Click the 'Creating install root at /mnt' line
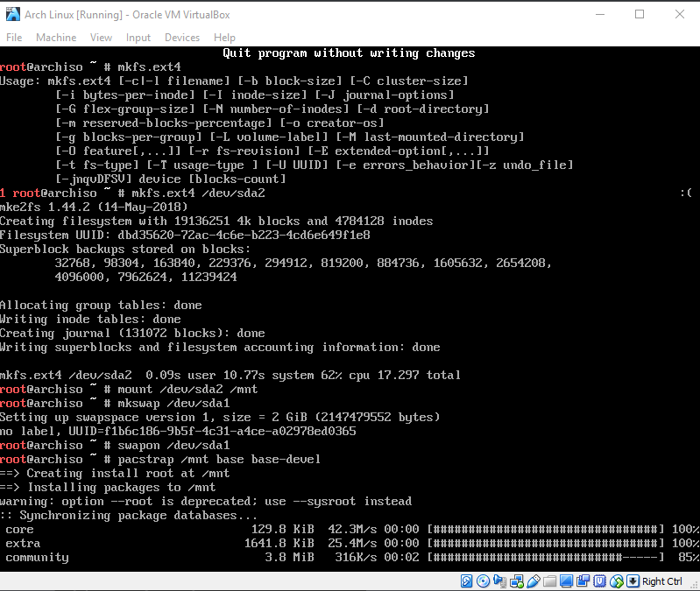Image resolution: width=700 pixels, height=591 pixels. click(115, 474)
